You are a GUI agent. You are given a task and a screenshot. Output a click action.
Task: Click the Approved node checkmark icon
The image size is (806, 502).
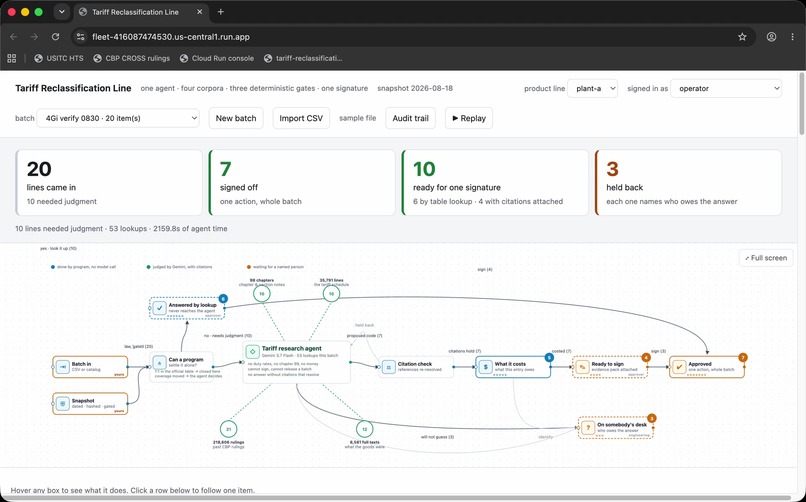(679, 367)
